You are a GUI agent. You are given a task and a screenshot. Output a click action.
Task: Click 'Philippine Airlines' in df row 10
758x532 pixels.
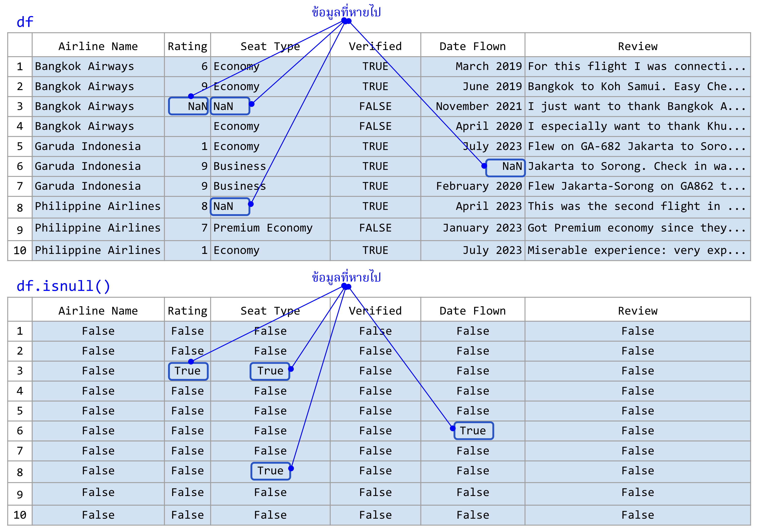click(x=98, y=250)
